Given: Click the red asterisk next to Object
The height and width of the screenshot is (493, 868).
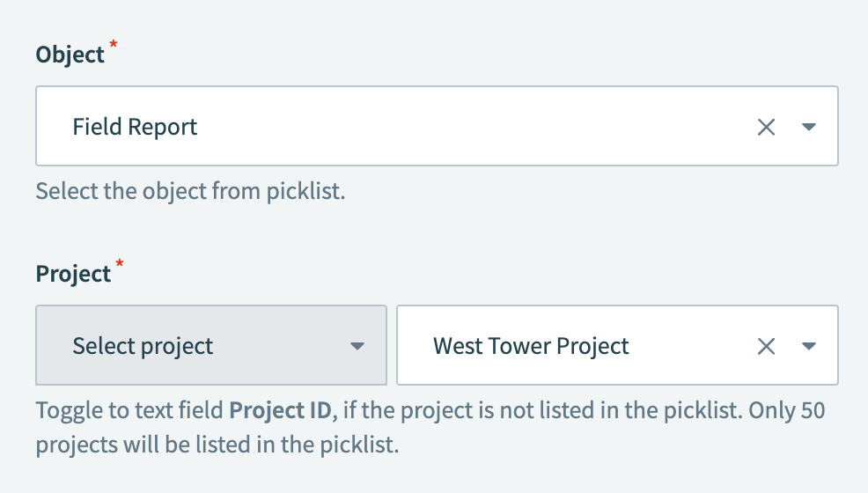Looking at the screenshot, I should 113,46.
